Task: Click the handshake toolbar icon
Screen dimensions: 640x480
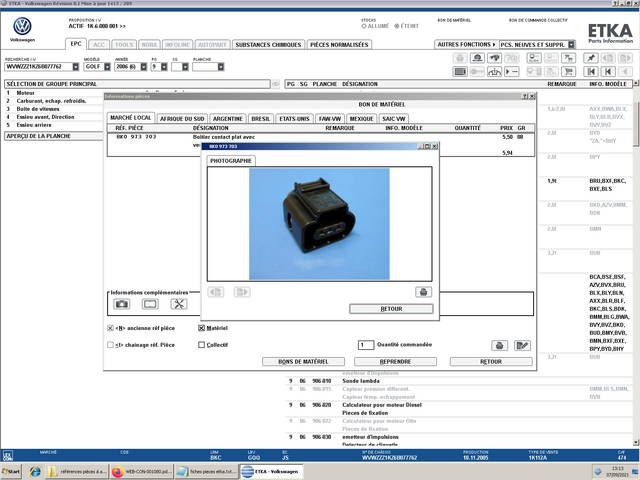Action: (x=494, y=58)
